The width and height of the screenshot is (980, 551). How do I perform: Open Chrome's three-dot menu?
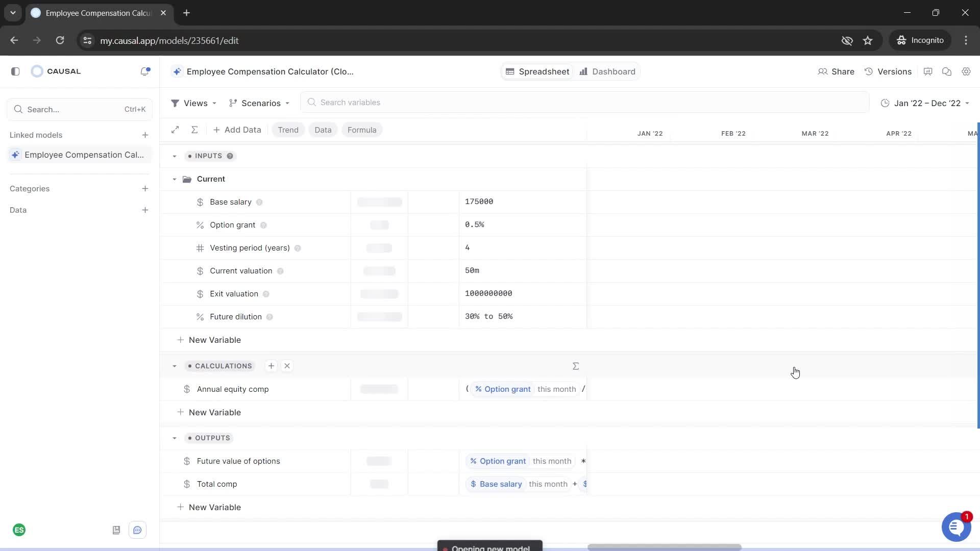tap(966, 40)
